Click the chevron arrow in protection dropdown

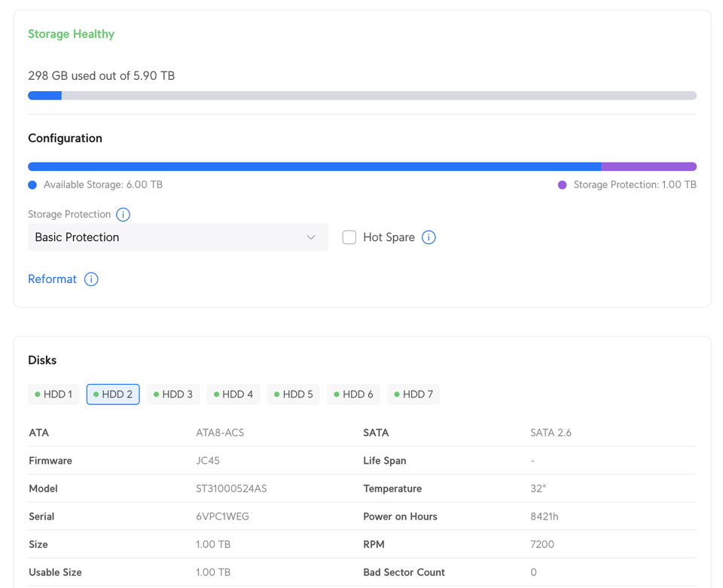[311, 237]
